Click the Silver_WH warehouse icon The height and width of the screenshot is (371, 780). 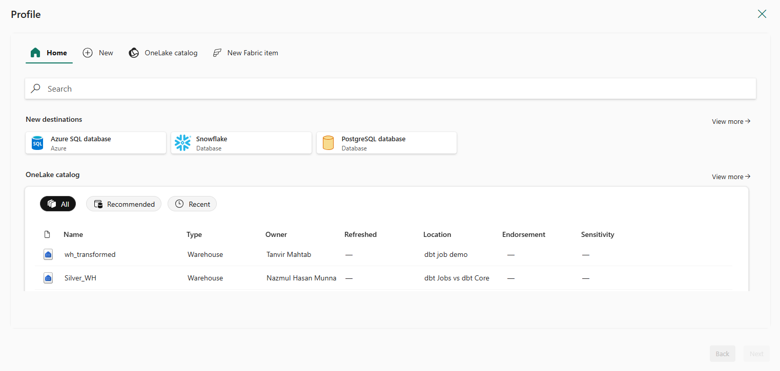pos(48,278)
